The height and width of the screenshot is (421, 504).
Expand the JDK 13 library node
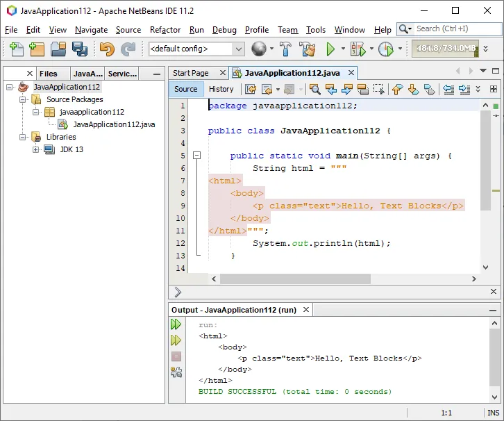36,149
